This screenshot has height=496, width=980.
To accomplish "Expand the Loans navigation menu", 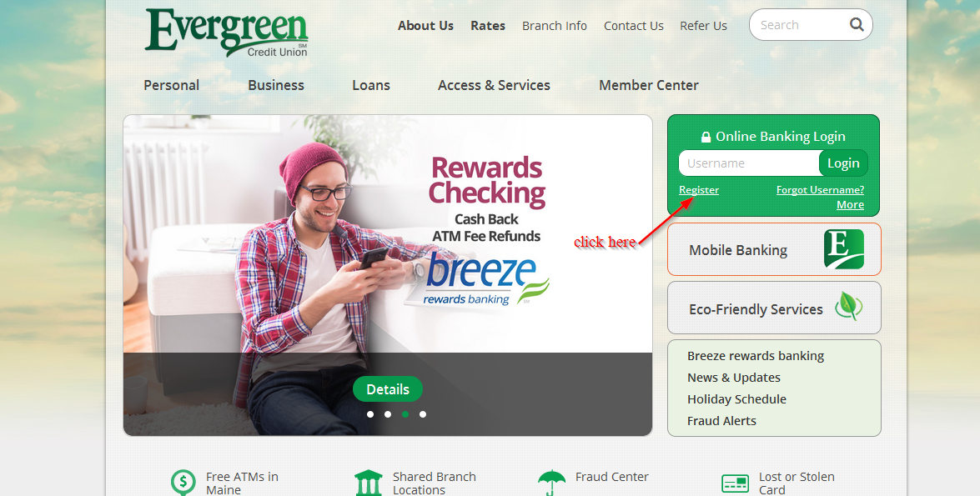I will tap(371, 85).
